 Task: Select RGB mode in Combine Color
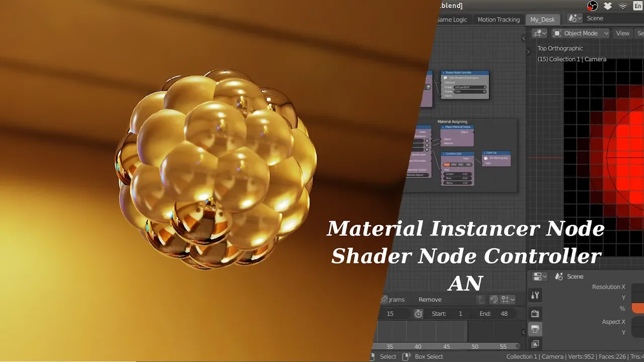pos(447,164)
